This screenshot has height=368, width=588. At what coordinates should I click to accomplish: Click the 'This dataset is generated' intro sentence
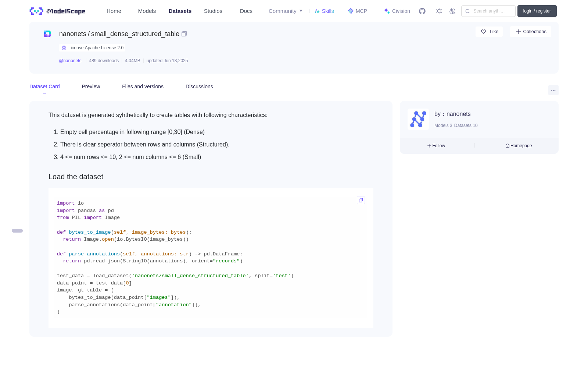point(158,115)
